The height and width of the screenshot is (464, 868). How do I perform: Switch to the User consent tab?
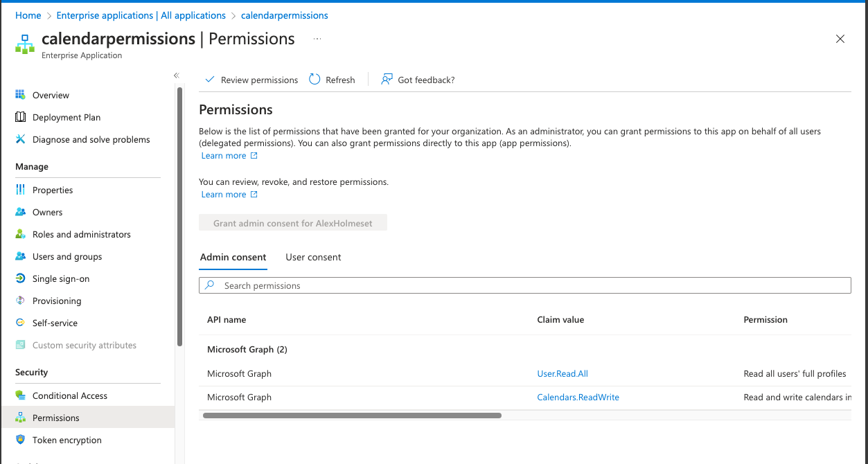[x=313, y=257]
